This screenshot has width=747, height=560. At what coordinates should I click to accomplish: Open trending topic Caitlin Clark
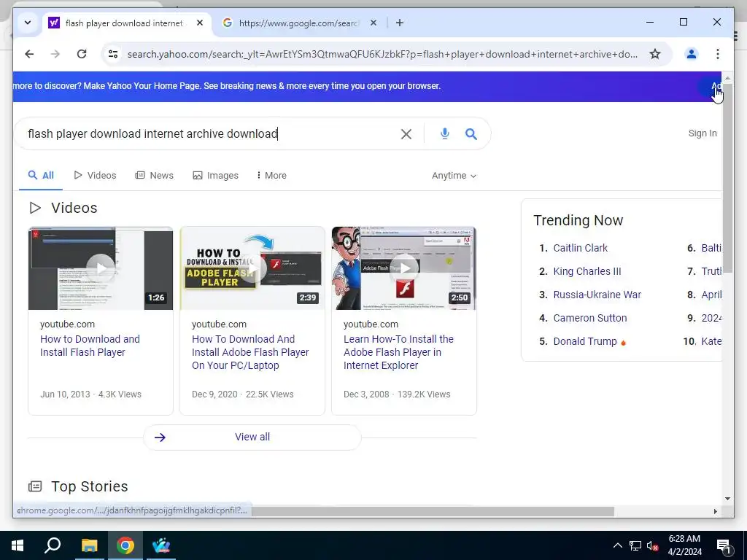pos(580,248)
